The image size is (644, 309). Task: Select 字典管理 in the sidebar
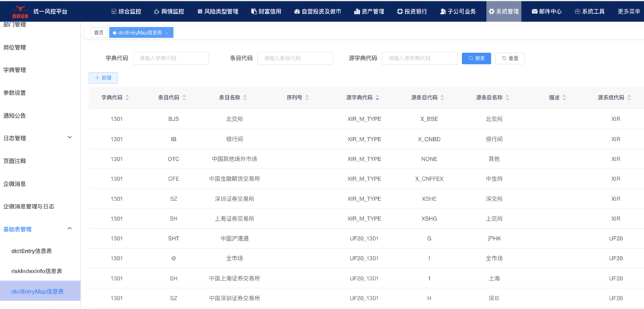(x=15, y=70)
